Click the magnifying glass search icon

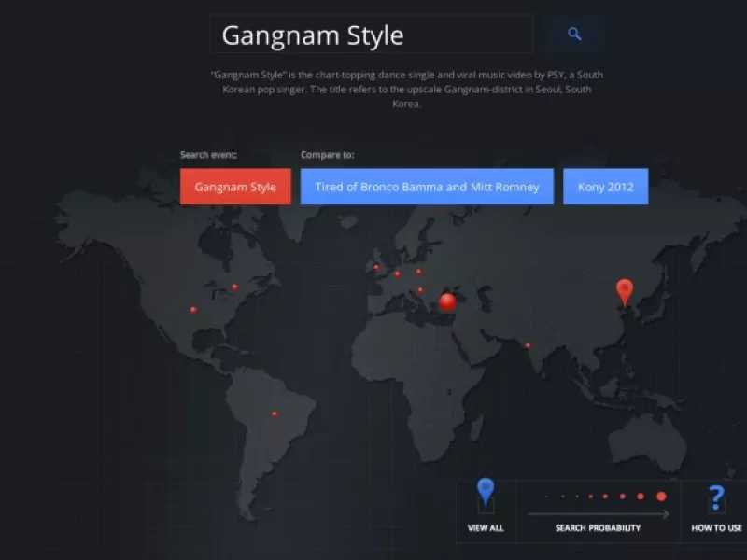(x=574, y=35)
